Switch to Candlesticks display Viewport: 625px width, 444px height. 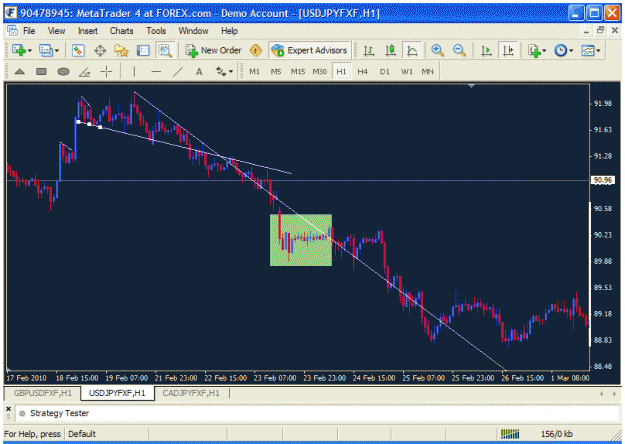pos(390,51)
